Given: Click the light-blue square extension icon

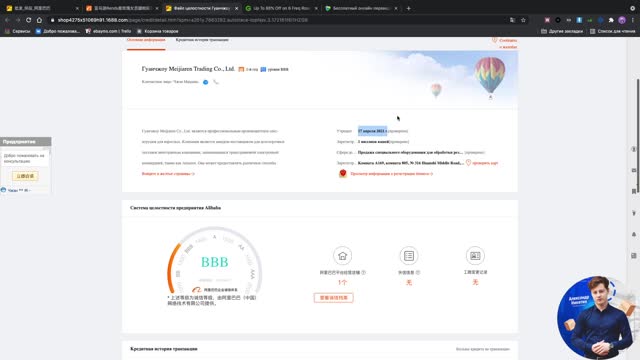Looking at the screenshot, I should pos(579,20).
